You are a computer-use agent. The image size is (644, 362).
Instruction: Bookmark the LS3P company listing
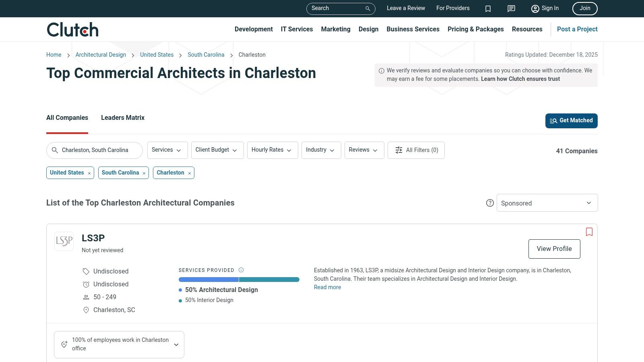click(x=589, y=232)
